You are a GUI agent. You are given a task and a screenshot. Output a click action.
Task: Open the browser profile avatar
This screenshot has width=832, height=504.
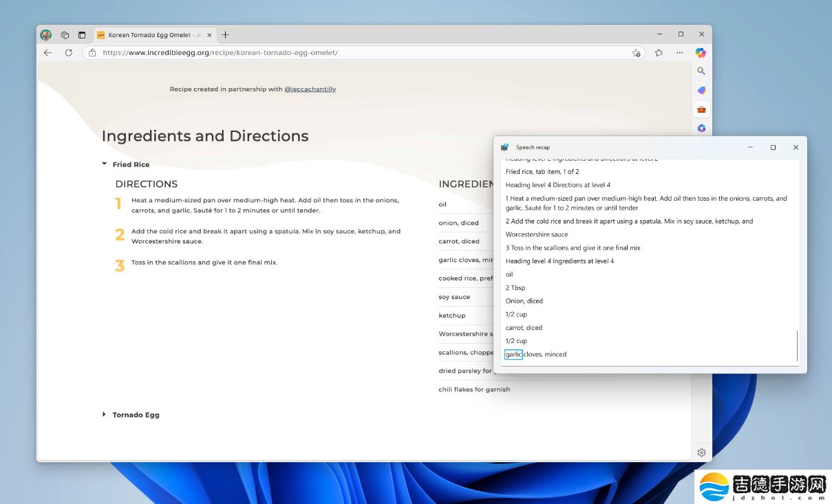45,34
